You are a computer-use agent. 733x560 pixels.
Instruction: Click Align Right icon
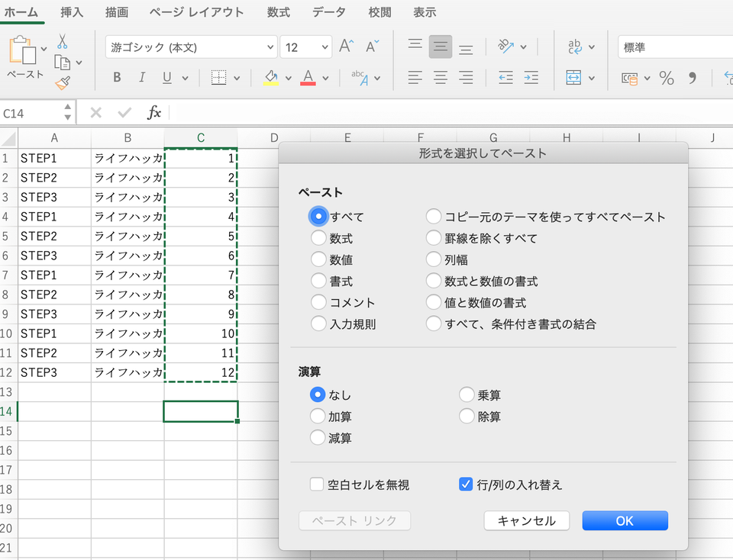point(466,78)
